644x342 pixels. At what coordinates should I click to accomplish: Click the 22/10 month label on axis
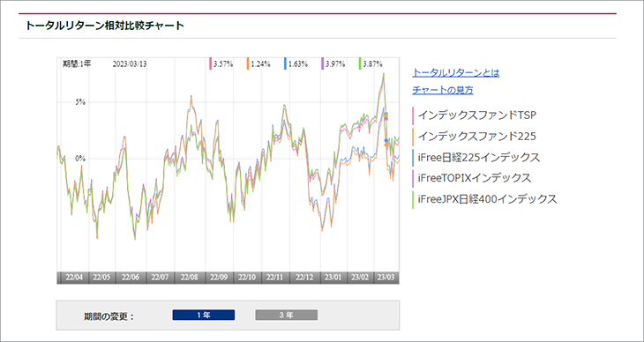click(247, 277)
